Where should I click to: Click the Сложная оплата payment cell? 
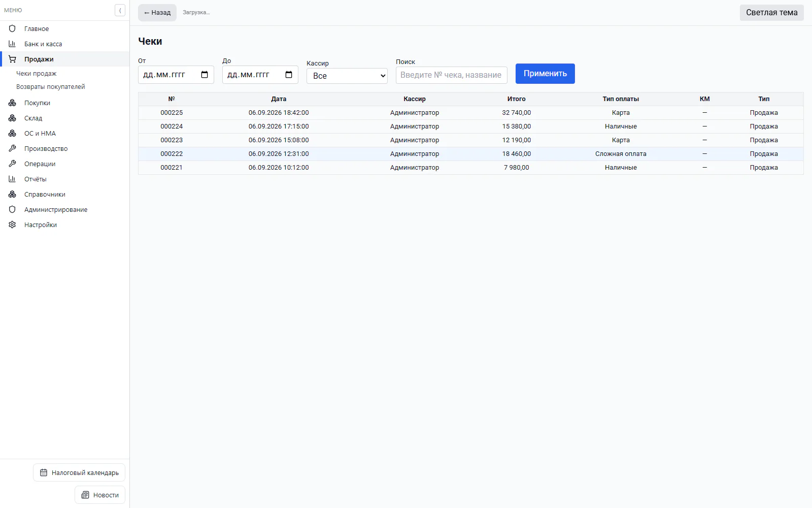pos(621,154)
